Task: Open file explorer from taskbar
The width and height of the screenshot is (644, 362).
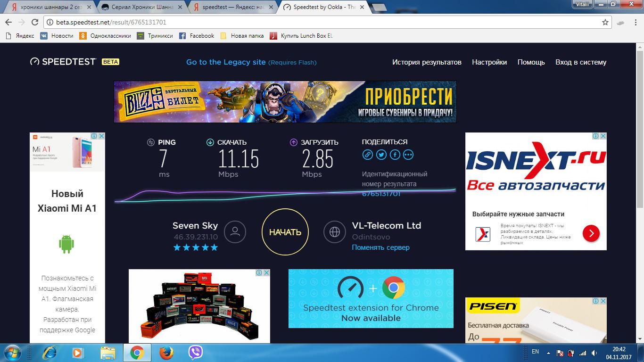Action: [107, 353]
